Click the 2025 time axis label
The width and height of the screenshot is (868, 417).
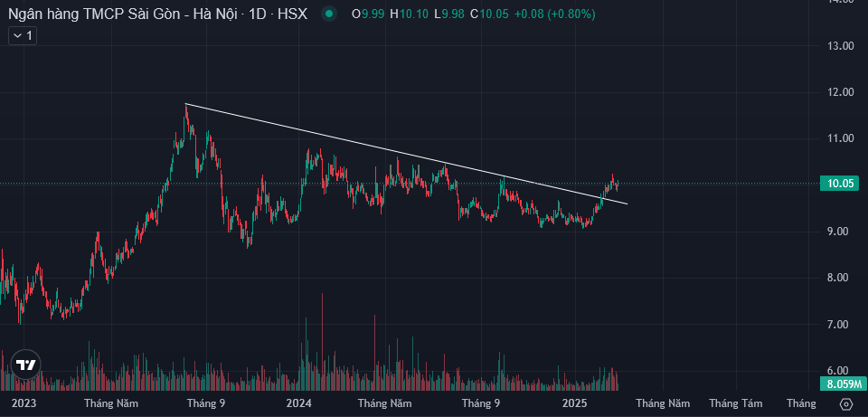click(576, 403)
